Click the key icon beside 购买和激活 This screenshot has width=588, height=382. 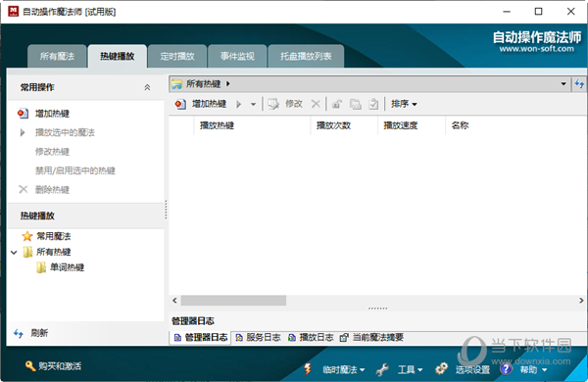[30, 365]
